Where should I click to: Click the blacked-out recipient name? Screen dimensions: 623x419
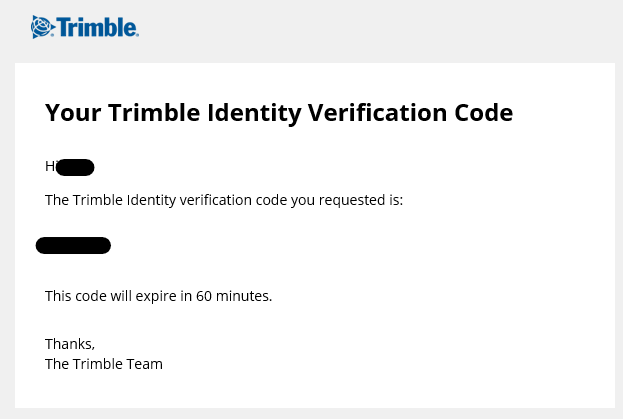75,167
